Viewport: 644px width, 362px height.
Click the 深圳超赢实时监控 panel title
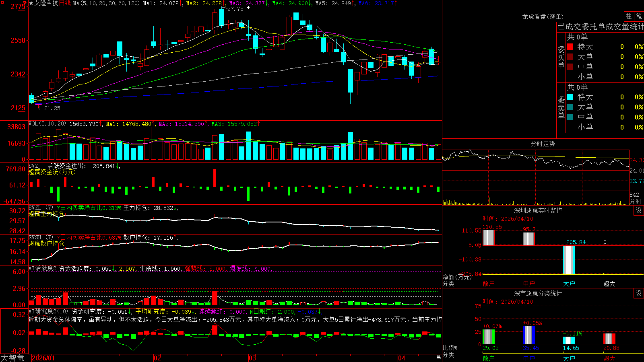tap(538, 210)
